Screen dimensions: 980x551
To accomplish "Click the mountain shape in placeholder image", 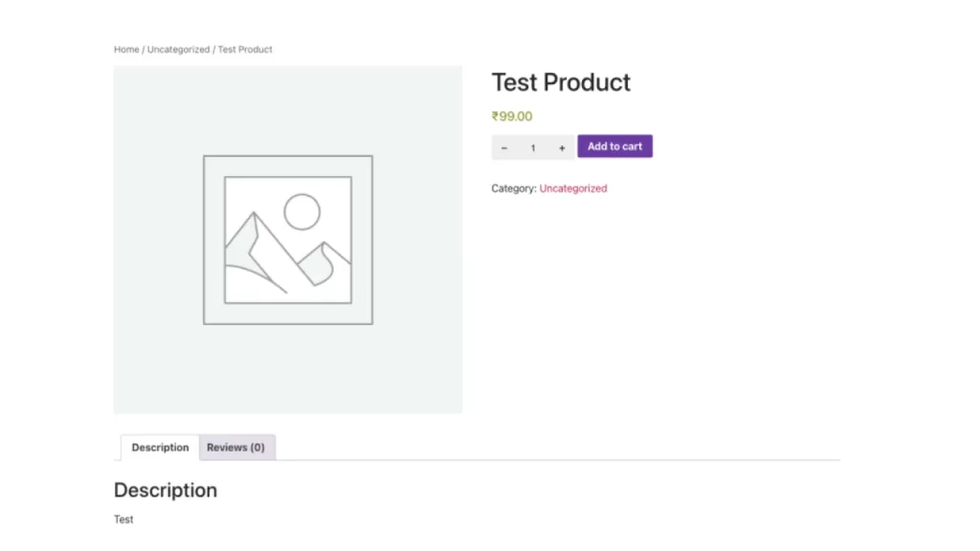I will point(247,249).
